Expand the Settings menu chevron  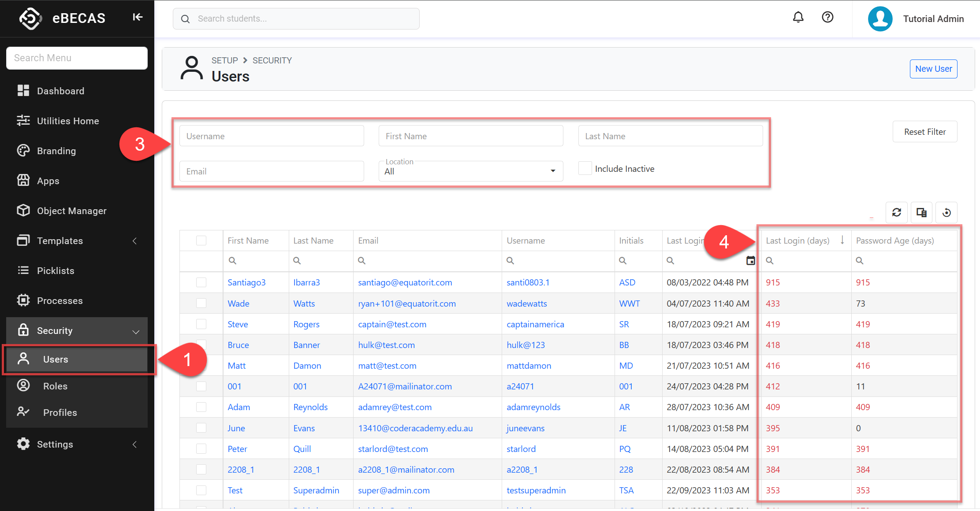[135, 444]
